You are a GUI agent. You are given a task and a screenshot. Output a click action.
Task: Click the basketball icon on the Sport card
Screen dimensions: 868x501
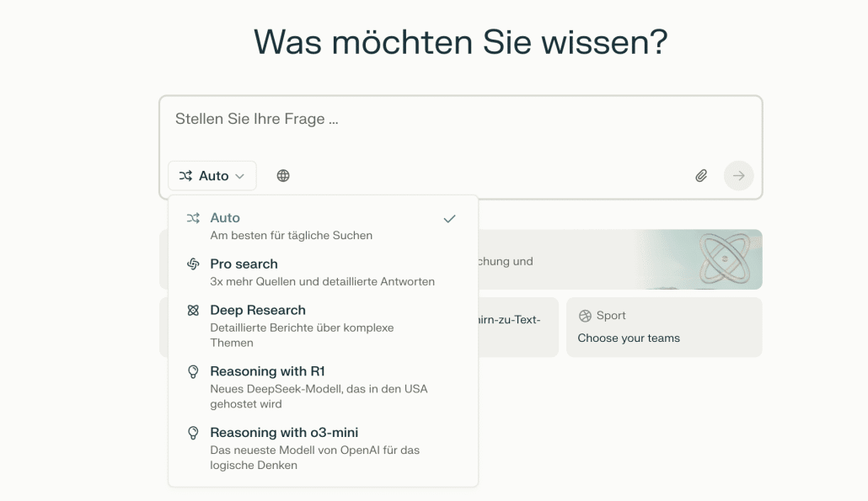coord(585,315)
